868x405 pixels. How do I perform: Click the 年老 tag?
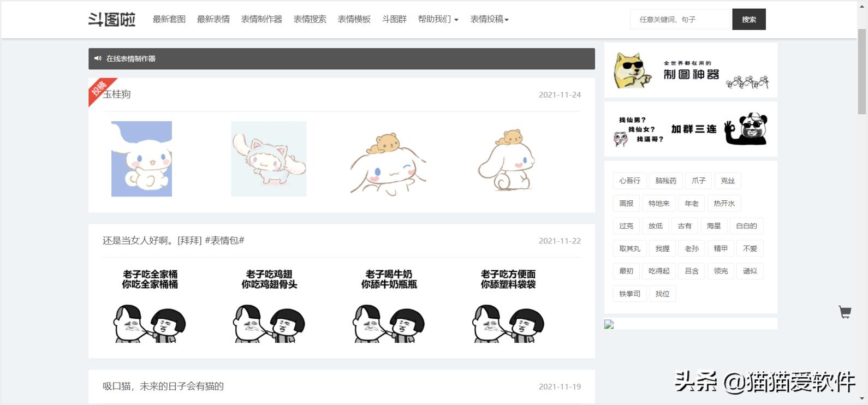[x=692, y=203]
